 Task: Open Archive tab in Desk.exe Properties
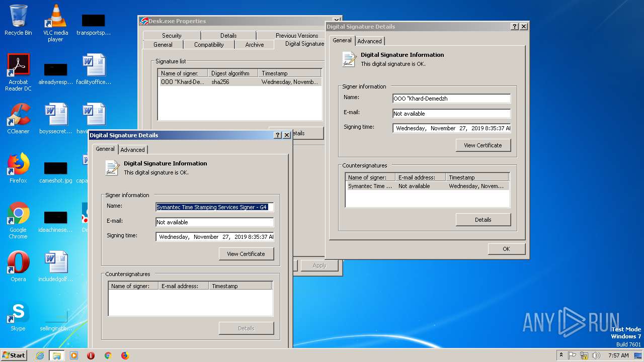[255, 45]
